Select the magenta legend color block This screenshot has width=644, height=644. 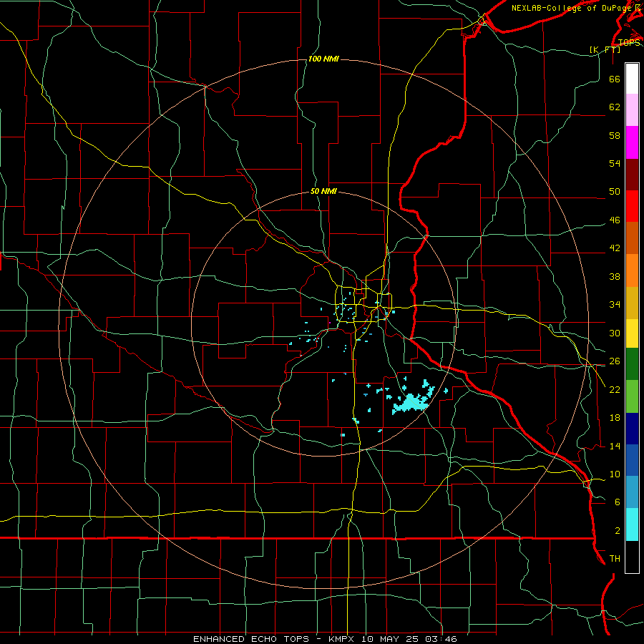click(632, 142)
